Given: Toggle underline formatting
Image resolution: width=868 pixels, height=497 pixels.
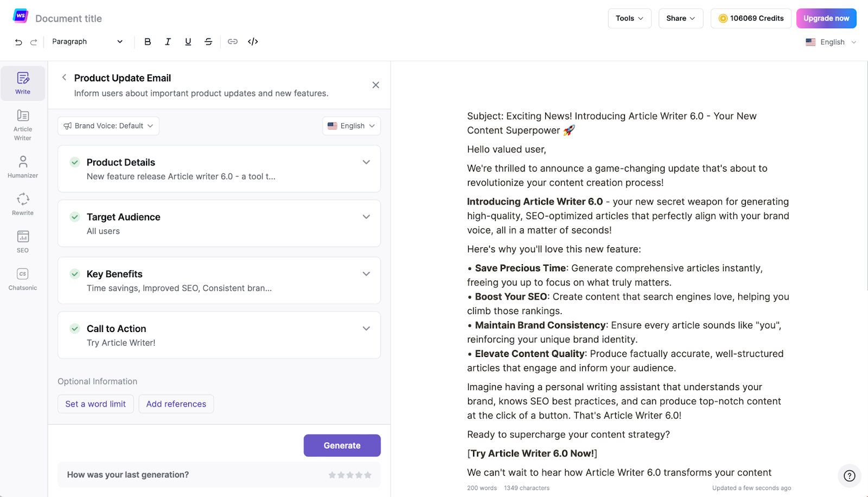Looking at the screenshot, I should coord(188,42).
